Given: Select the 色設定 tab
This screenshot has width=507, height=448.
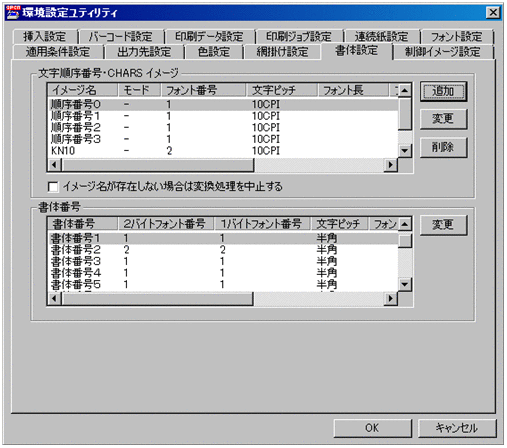Looking at the screenshot, I should 214,52.
